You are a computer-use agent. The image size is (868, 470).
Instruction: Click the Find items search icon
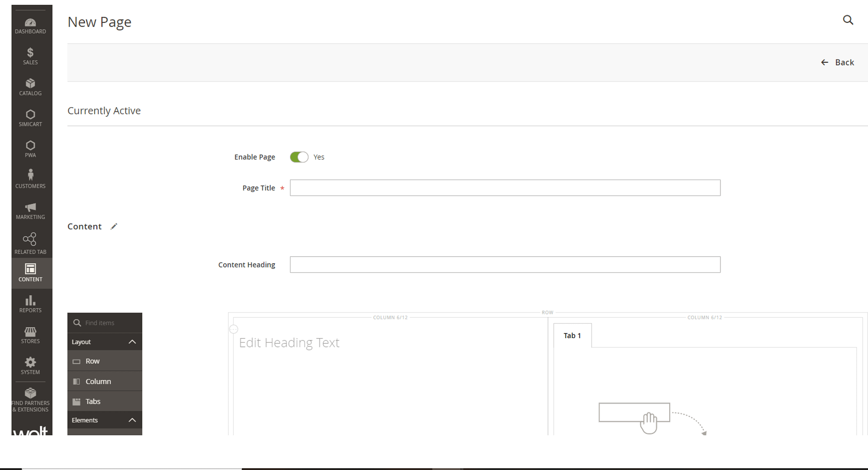point(77,323)
